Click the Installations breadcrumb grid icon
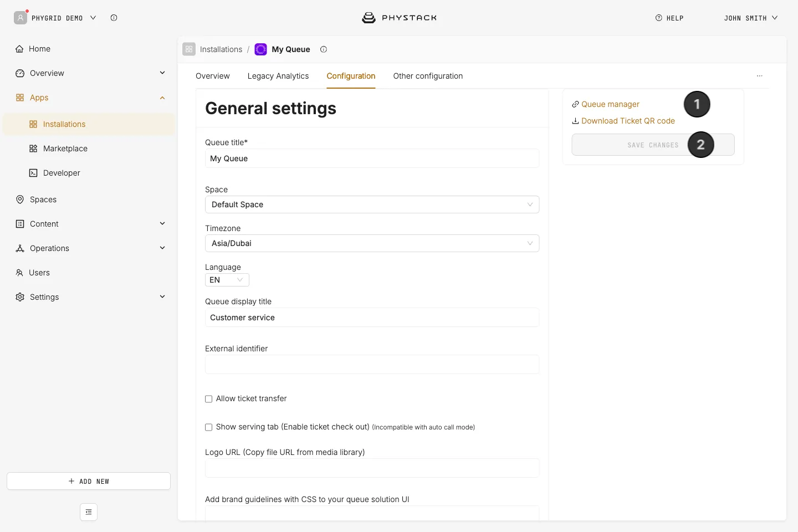 coord(189,49)
